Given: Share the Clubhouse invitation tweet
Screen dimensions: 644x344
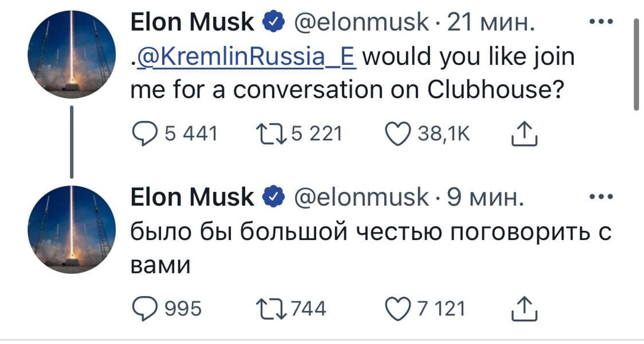Looking at the screenshot, I should point(524,134).
